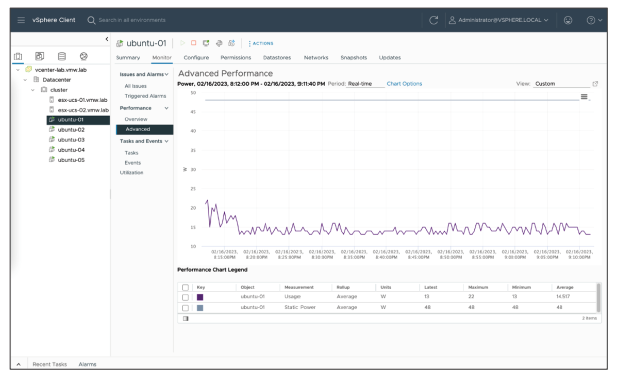The width and height of the screenshot is (621, 384).
Task: Tick the ubuntu-01 Usage row checkbox
Action: coord(185,297)
